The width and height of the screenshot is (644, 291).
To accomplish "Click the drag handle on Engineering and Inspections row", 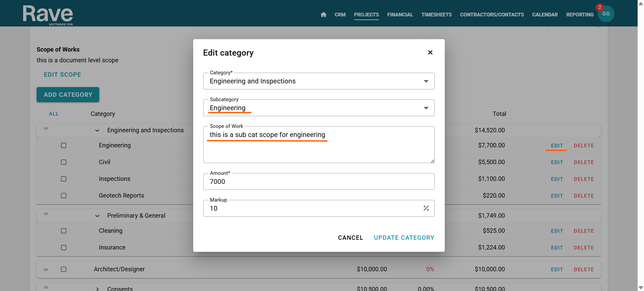I will [46, 129].
